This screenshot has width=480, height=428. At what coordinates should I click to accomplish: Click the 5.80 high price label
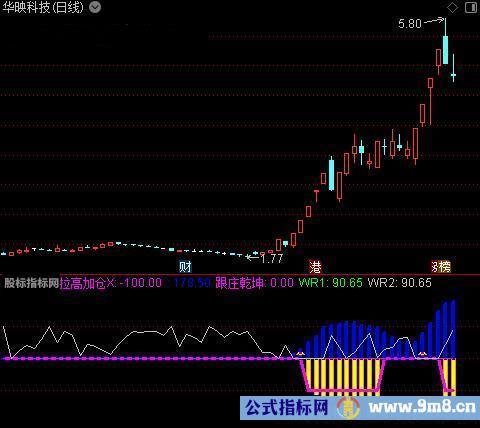click(410, 24)
